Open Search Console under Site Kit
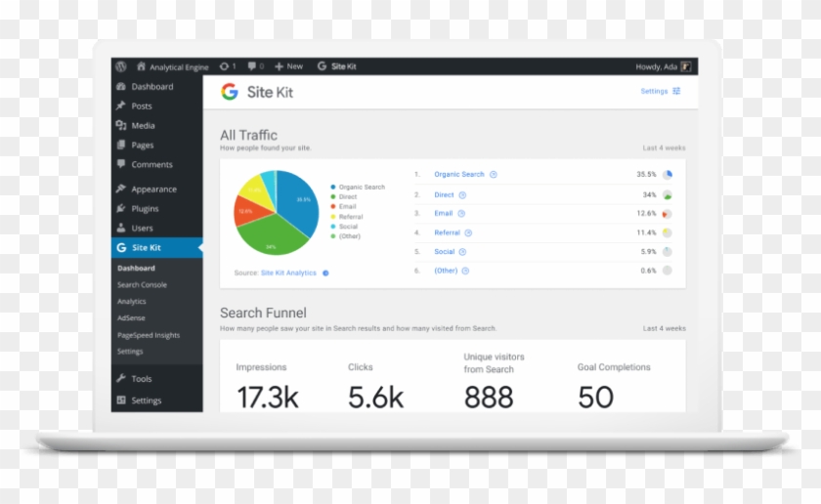The image size is (821, 504). [x=142, y=284]
